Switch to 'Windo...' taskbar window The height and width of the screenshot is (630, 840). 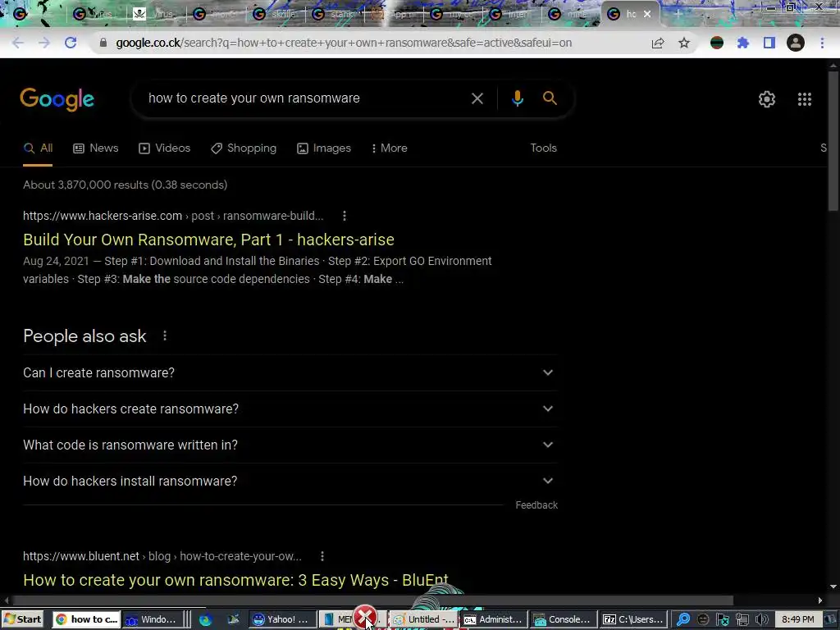click(152, 619)
